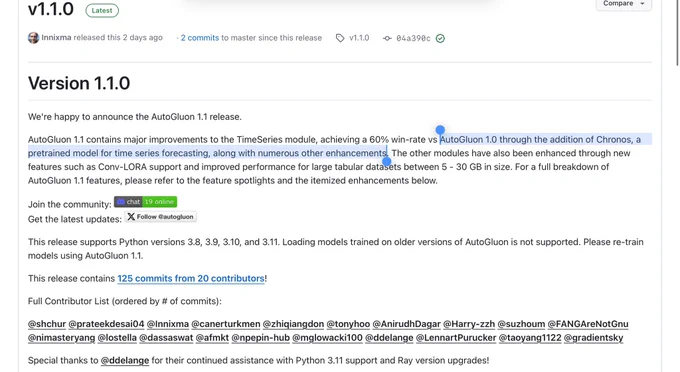Viewport: 680px width, 372px height.
Task: Open @zhiqiangdon contributor profile
Action: coord(293,324)
